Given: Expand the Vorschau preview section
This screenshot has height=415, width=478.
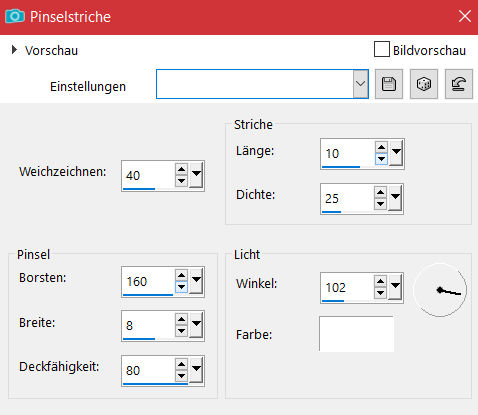Looking at the screenshot, I should pyautogui.click(x=14, y=50).
